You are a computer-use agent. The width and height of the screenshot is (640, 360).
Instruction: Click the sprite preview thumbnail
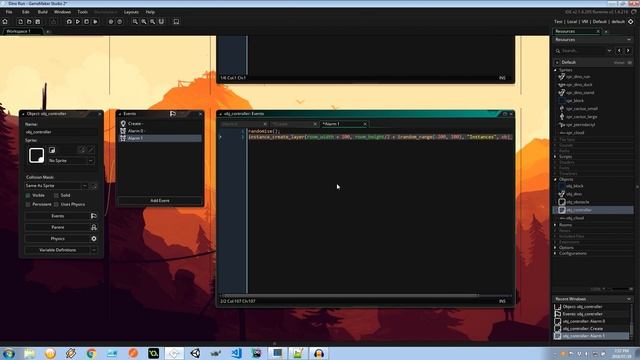pos(36,155)
